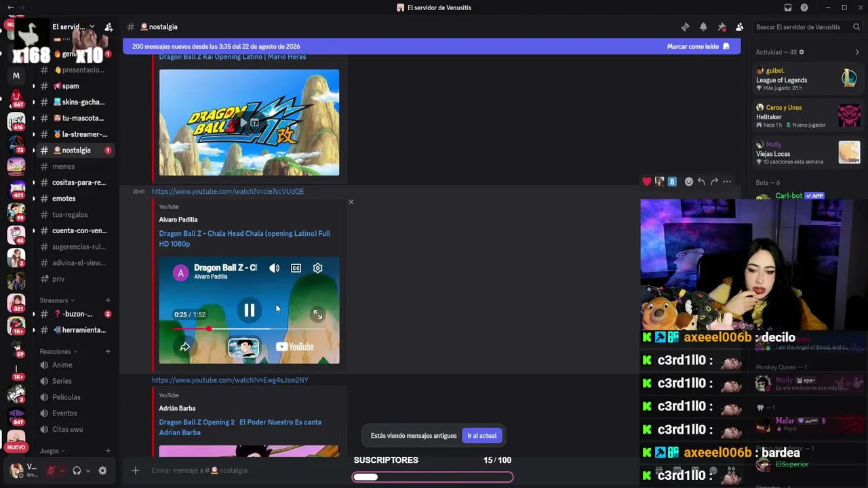This screenshot has height=488, width=868.
Task: Open headphone output options dropdown arrow
Action: pyautogui.click(x=87, y=470)
